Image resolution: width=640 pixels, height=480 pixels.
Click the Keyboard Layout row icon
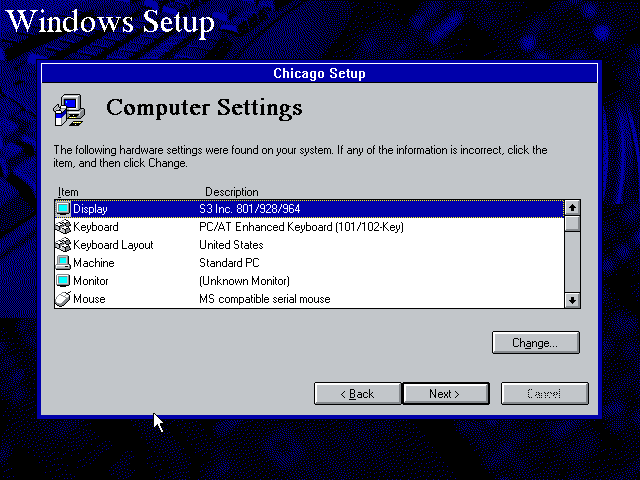coord(63,244)
